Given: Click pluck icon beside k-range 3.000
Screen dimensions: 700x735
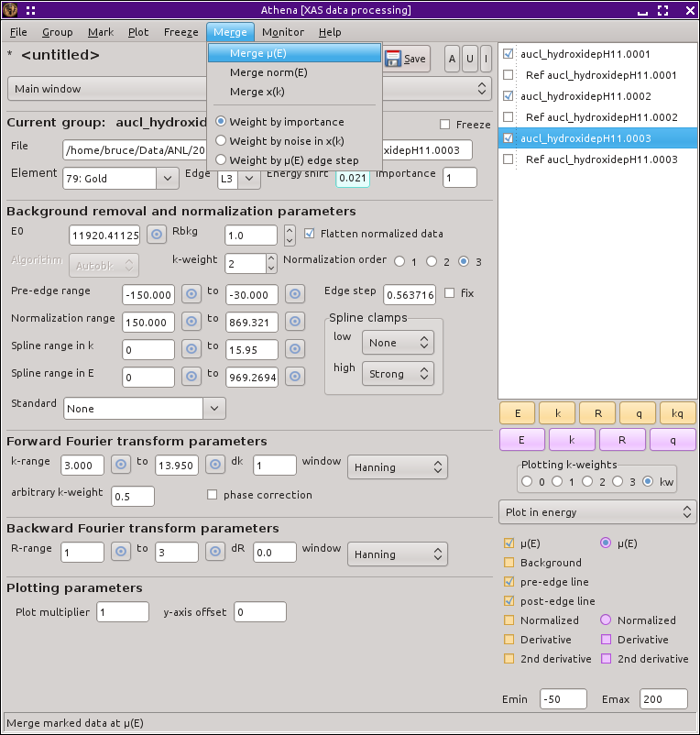Looking at the screenshot, I should point(120,466).
